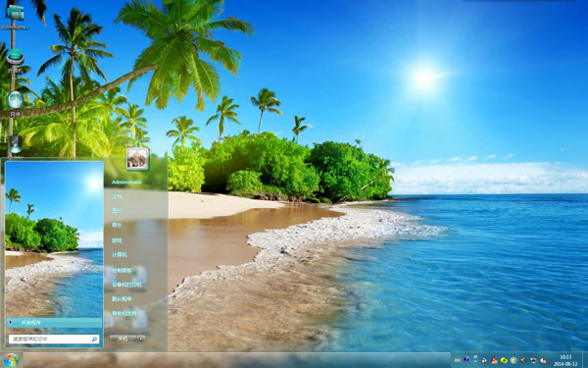Viewport: 588px width, 368px height.
Task: Open 计算机 from the Start menu
Action: (120, 254)
